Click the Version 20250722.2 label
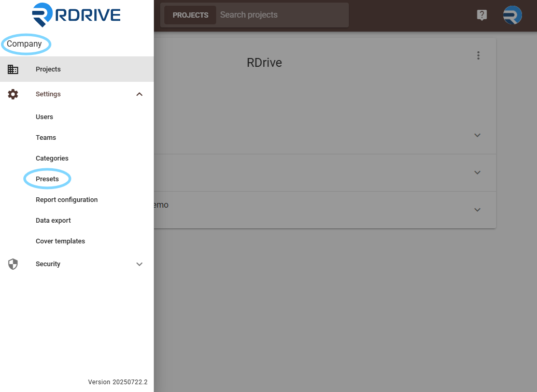Image resolution: width=537 pixels, height=392 pixels. (x=118, y=382)
